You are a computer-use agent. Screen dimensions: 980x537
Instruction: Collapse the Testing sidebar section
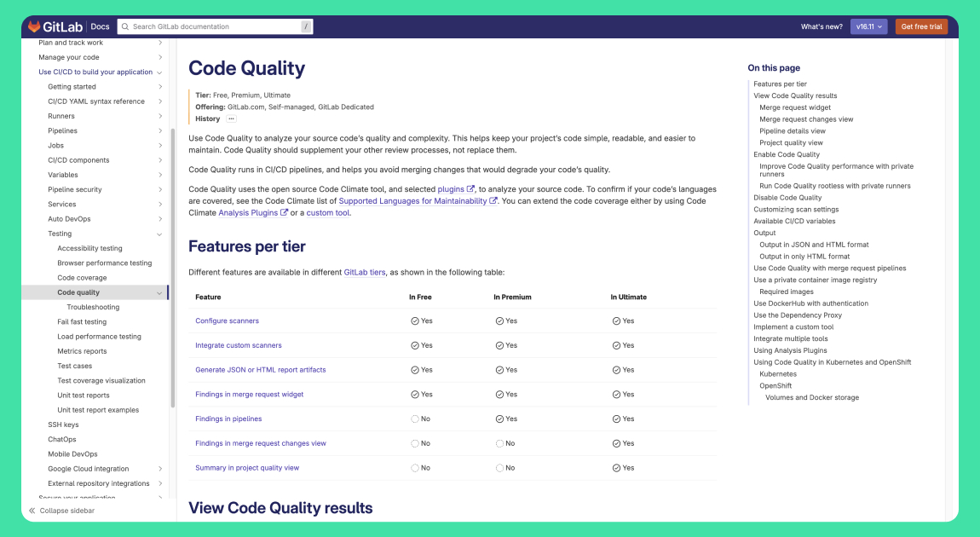click(x=159, y=234)
